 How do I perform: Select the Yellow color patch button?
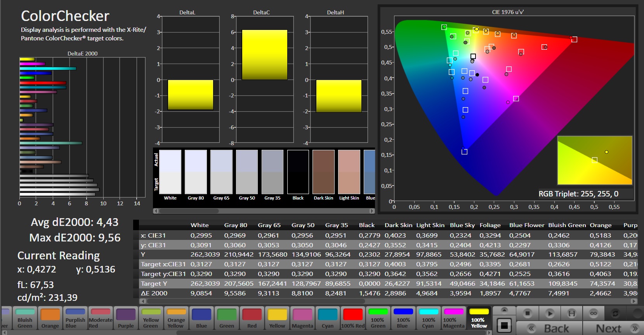[x=277, y=318]
